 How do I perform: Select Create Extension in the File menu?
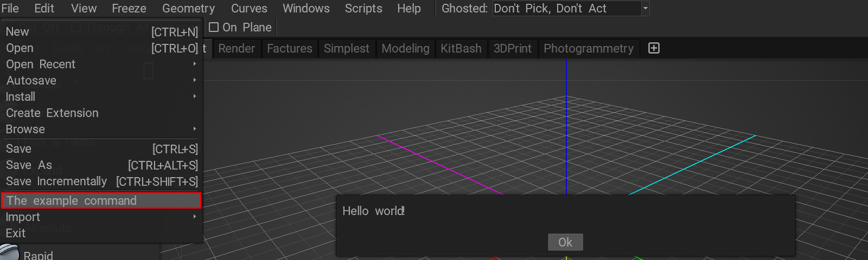[52, 113]
